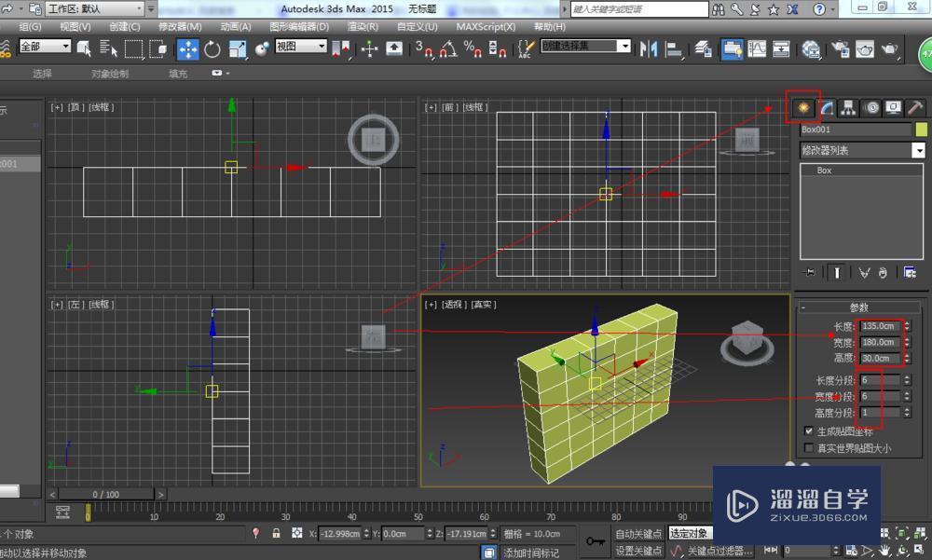Click the Box001 object color swatch
This screenshot has height=560, width=932.
point(922,129)
